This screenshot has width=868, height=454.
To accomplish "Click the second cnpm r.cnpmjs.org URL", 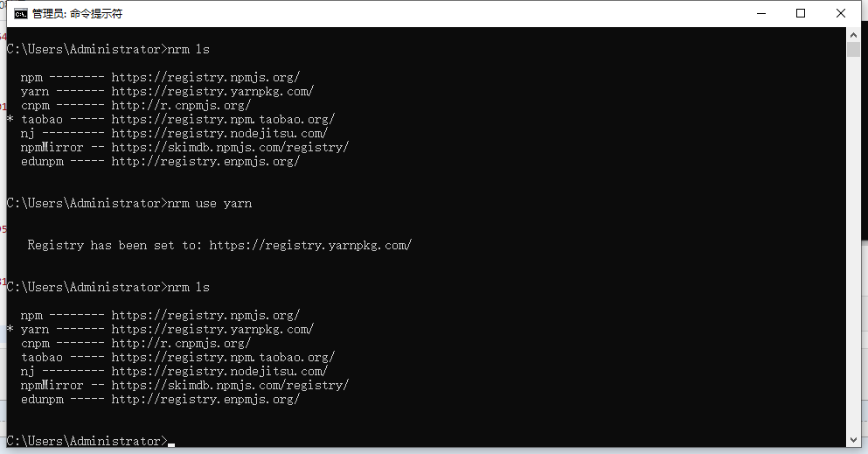I will tap(181, 343).
